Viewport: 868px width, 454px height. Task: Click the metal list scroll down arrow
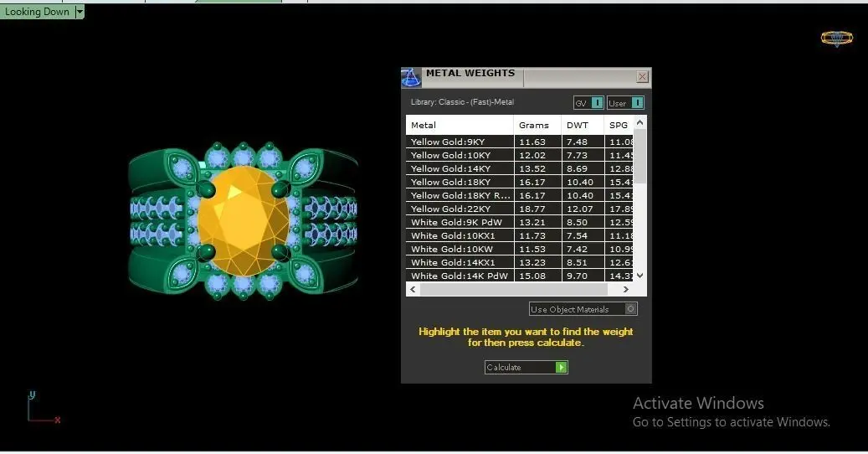(x=640, y=276)
